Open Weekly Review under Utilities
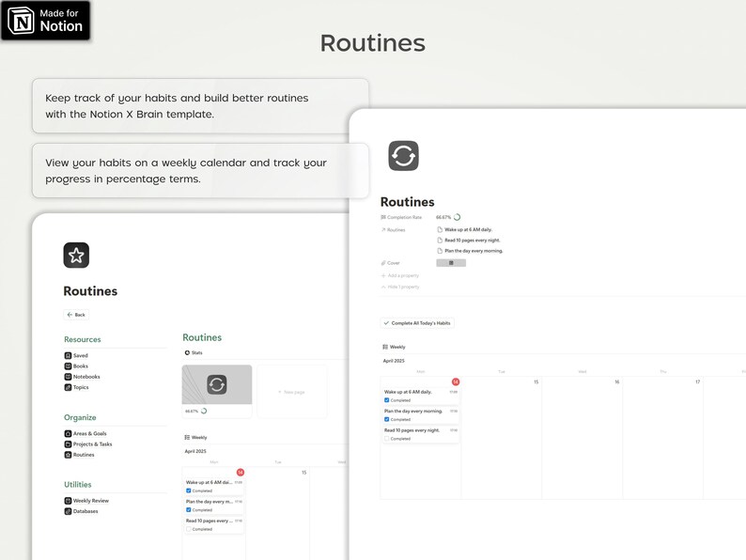 click(x=86, y=501)
